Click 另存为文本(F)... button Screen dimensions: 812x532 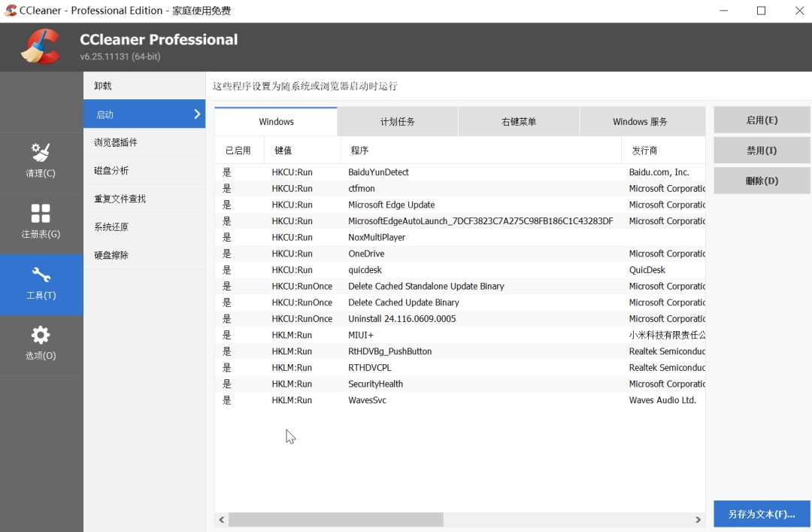pyautogui.click(x=762, y=514)
